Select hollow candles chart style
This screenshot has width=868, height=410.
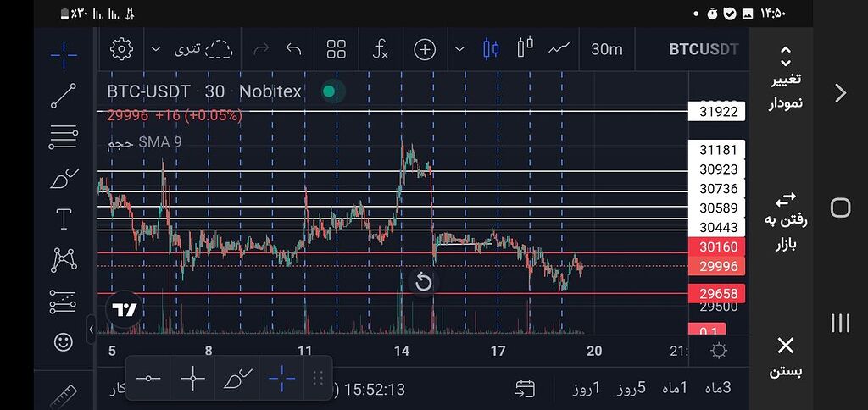(525, 47)
